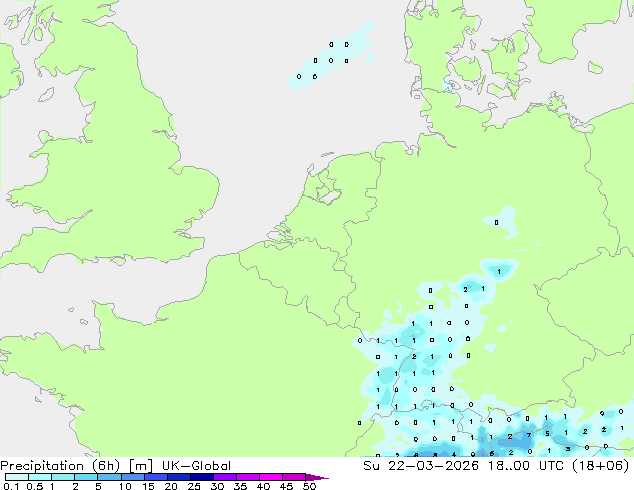Click the '(18+06)' forecast offset text
This screenshot has height=490, width=634.
(600, 466)
